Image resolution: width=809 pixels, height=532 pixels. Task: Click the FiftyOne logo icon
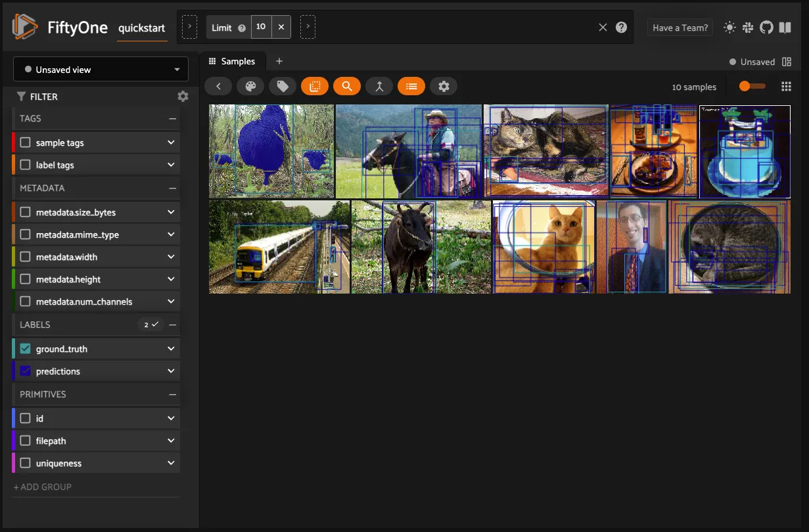(25, 27)
